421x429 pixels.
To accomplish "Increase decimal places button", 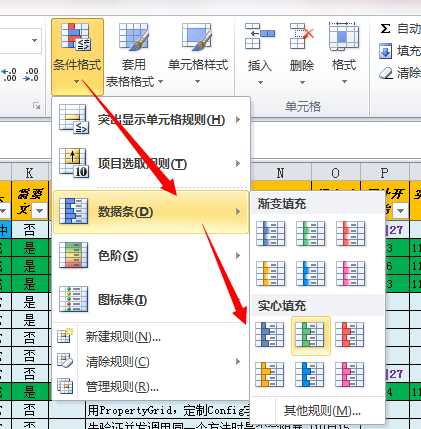I will click(x=9, y=75).
